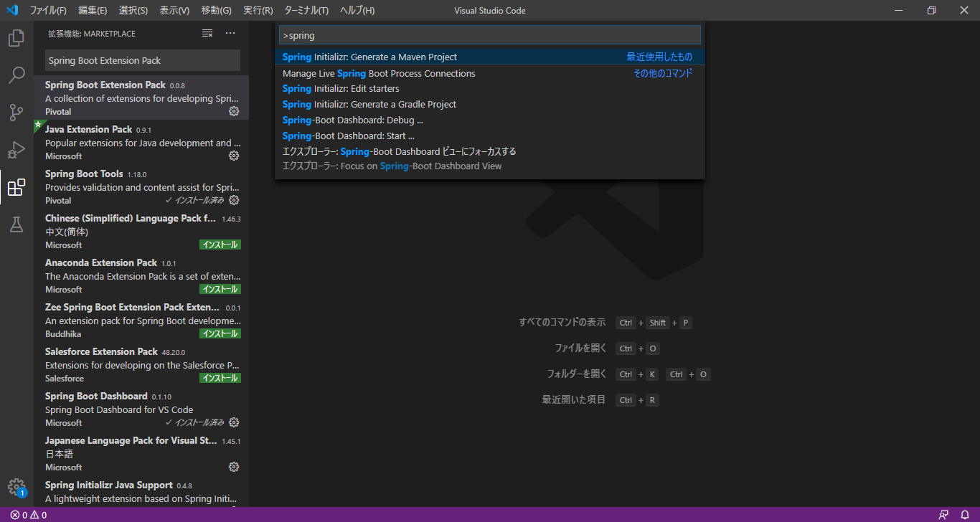Install Chinese (Simplified) Language Pack
Viewport: 980px width, 522px height.
tap(220, 245)
